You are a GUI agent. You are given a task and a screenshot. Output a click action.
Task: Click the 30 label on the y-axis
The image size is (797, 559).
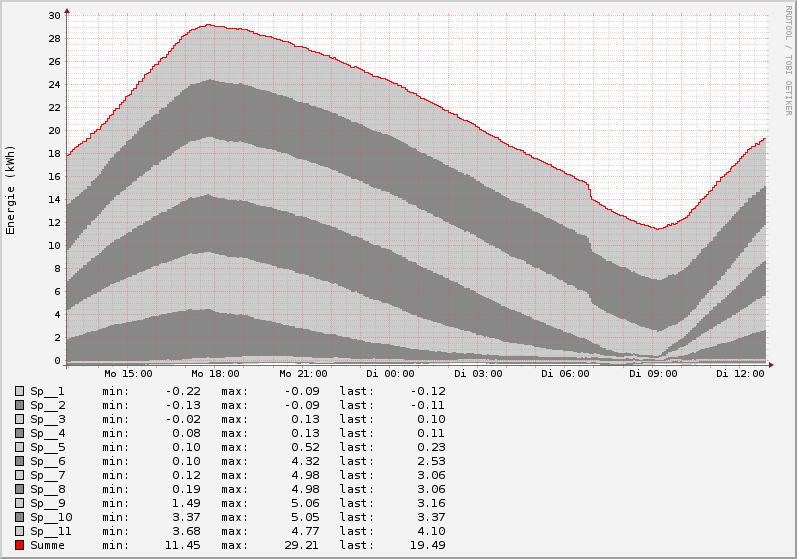click(53, 15)
